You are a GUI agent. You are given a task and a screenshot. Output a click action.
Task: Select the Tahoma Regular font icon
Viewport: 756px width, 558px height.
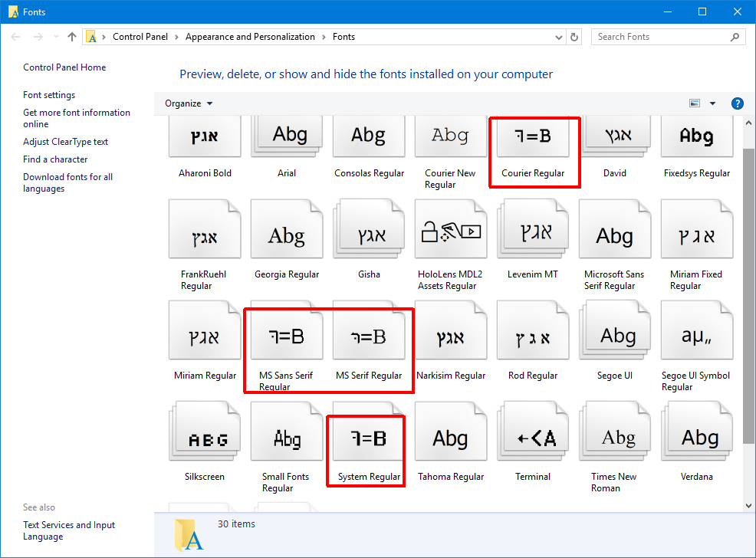(x=451, y=432)
